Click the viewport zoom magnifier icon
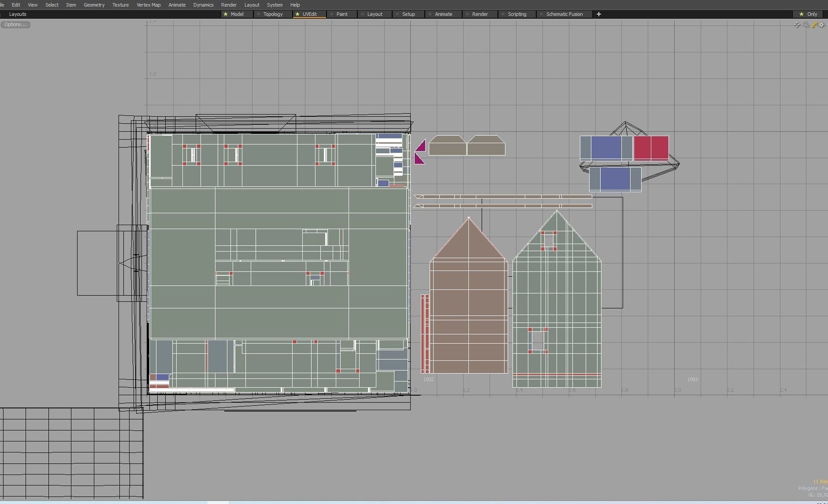The height and width of the screenshot is (504, 828). point(805,25)
